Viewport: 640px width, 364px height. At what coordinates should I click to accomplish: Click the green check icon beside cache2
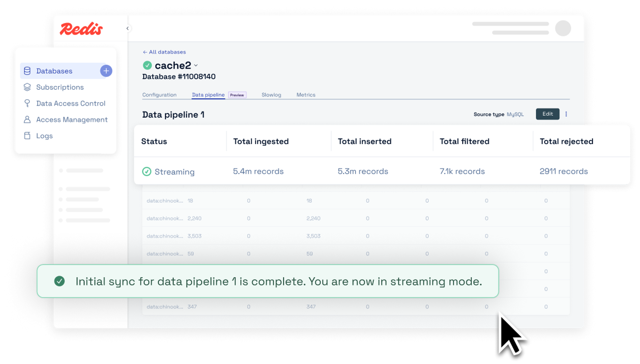tap(148, 65)
